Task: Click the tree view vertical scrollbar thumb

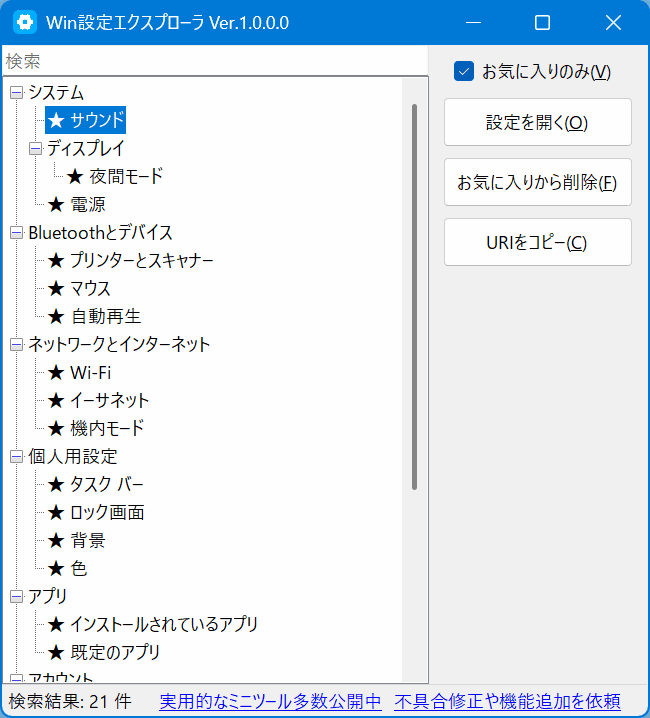Action: (415, 297)
